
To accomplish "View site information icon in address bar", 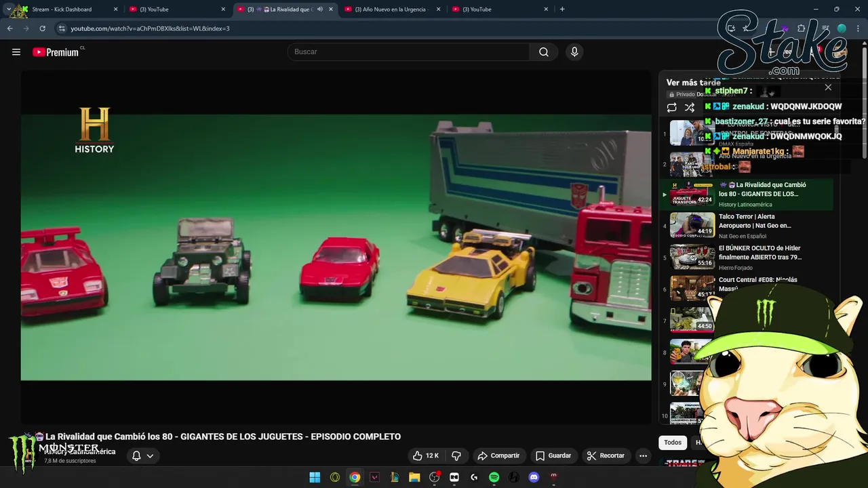I will click(62, 28).
